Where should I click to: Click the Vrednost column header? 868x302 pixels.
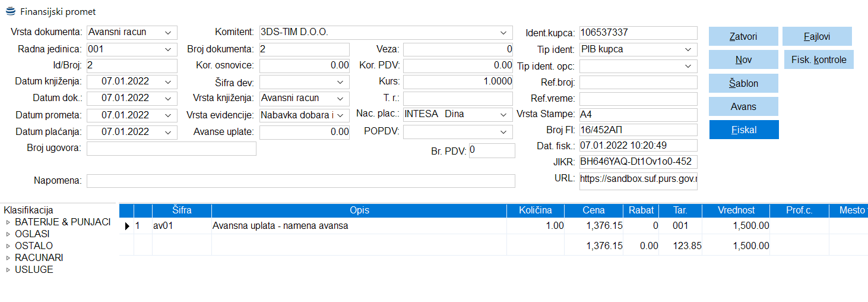736,210
